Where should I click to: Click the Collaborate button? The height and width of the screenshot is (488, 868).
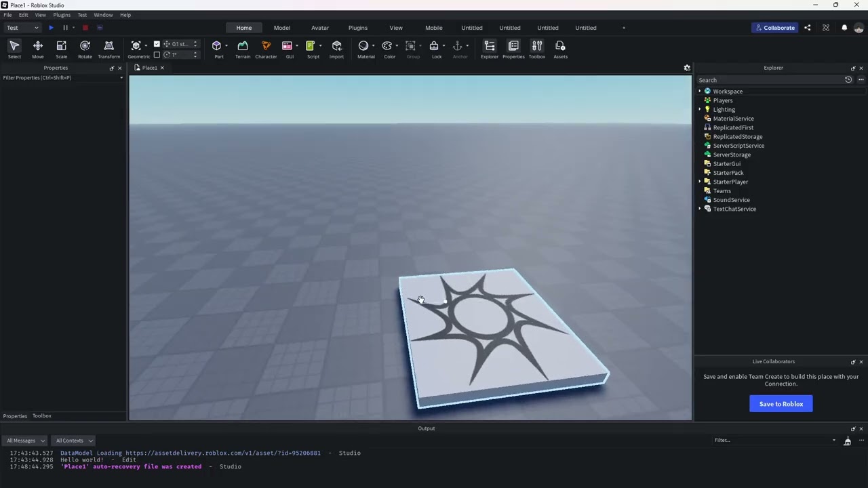[774, 28]
